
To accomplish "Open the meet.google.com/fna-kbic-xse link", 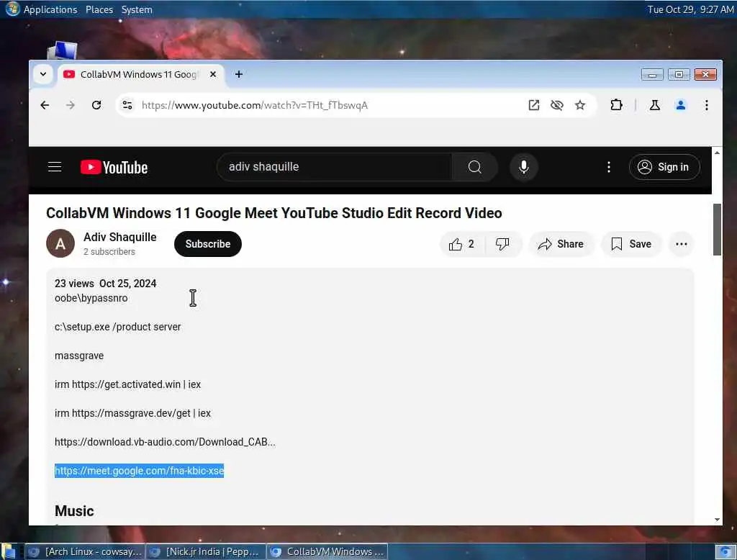I will click(139, 471).
